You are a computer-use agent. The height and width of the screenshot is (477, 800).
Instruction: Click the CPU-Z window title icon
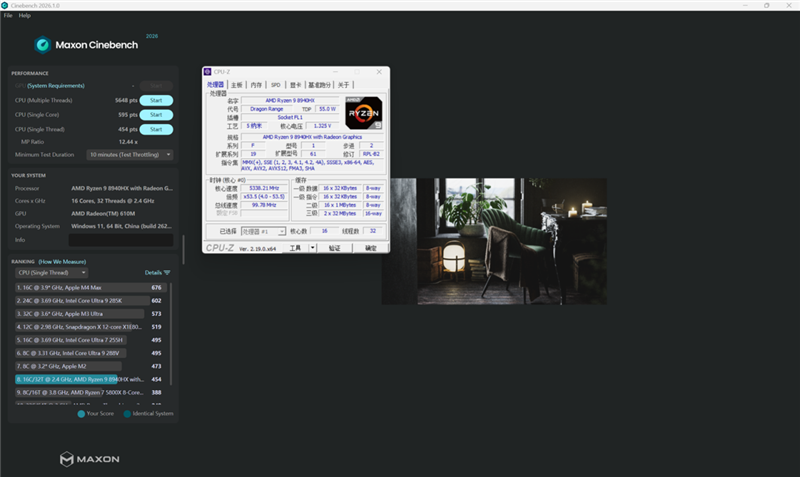tap(208, 72)
